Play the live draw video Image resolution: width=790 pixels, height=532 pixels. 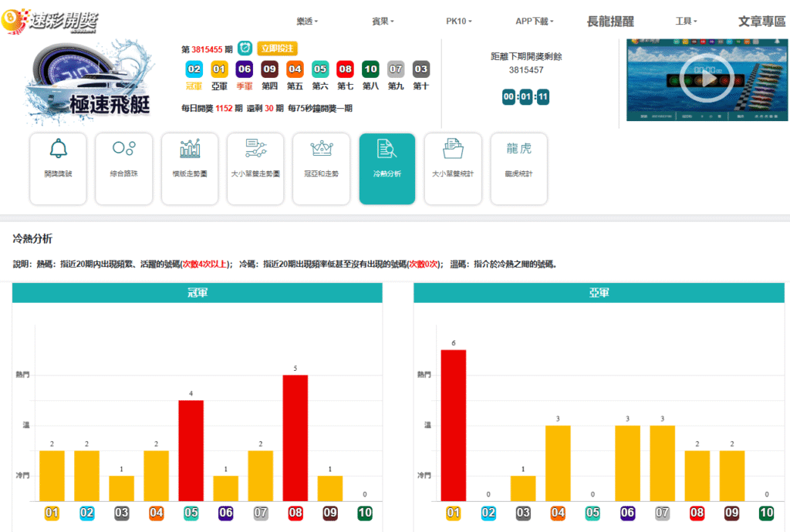tap(706, 78)
